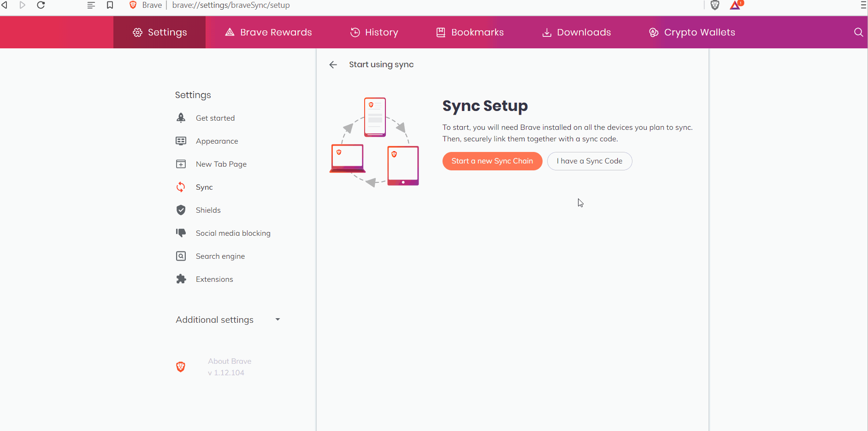Image resolution: width=868 pixels, height=431 pixels.
Task: Click the bookmark icon near the address bar
Action: [x=110, y=5]
